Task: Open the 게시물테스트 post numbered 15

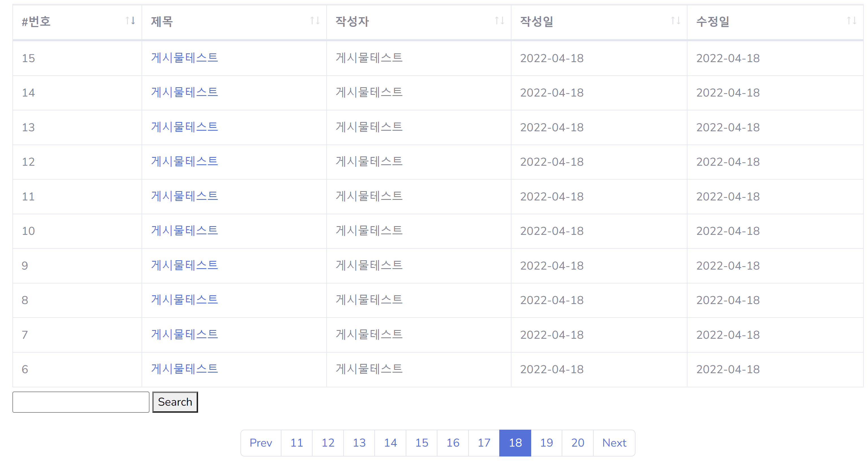Action: [184, 58]
